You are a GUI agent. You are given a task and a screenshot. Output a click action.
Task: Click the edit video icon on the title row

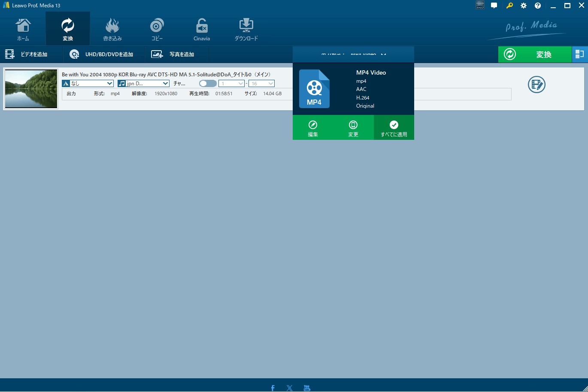coord(536,84)
